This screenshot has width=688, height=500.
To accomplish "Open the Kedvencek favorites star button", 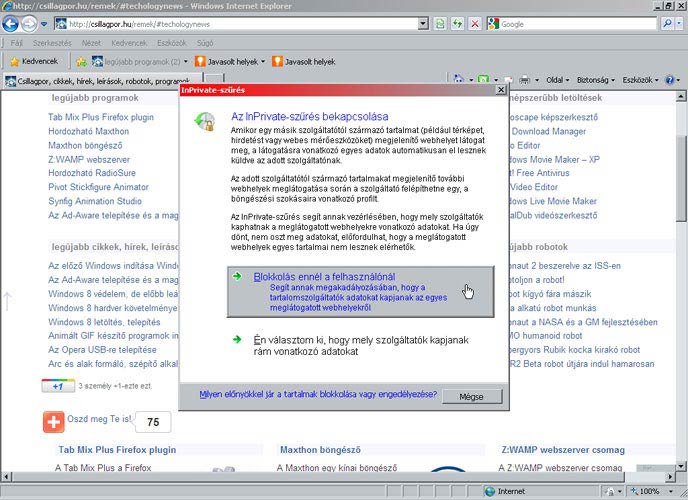I will pos(34,61).
